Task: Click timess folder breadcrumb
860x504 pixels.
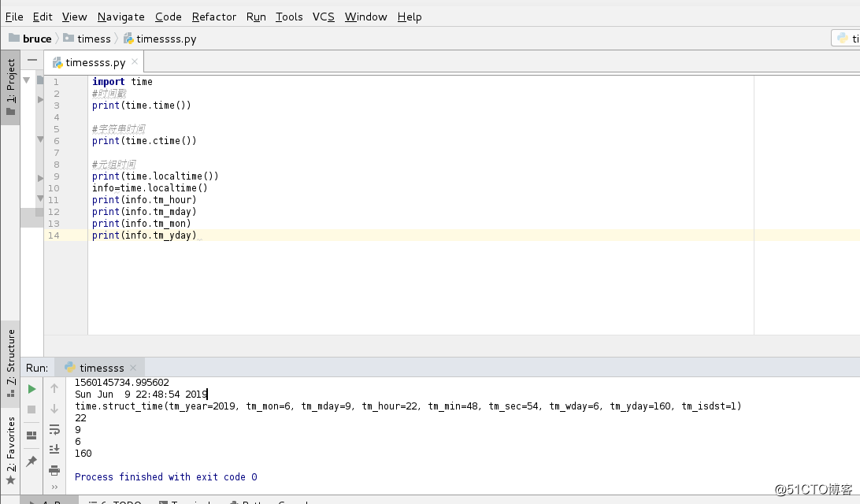Action: 94,39
